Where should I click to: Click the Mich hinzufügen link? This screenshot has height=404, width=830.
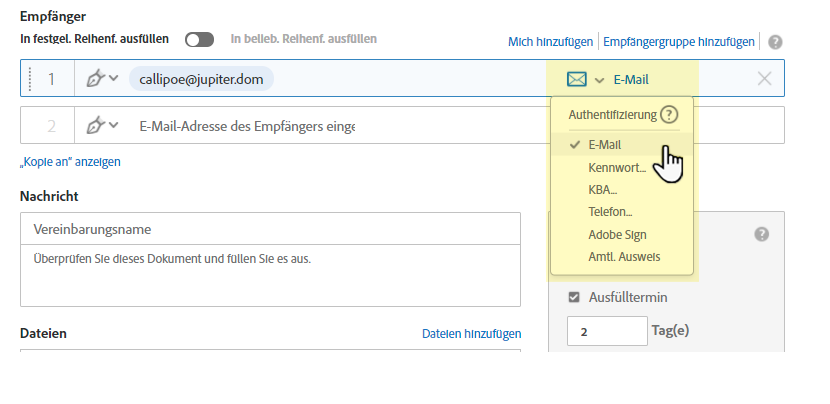[550, 42]
